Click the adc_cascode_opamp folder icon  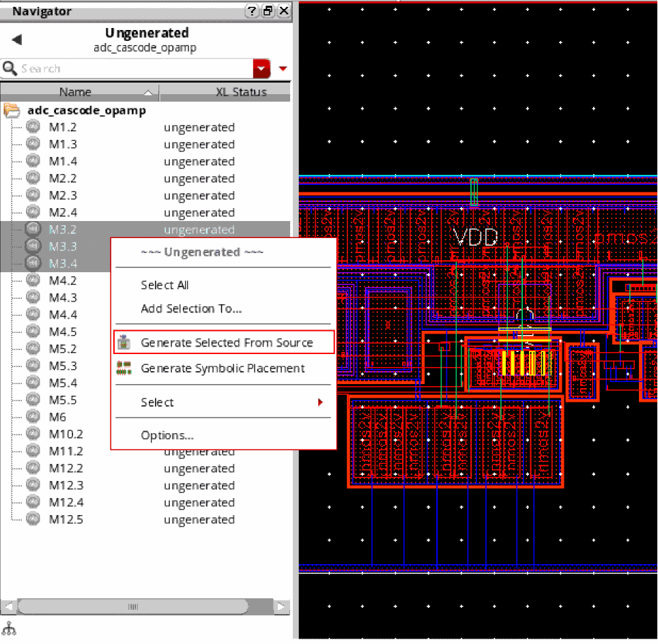12,111
